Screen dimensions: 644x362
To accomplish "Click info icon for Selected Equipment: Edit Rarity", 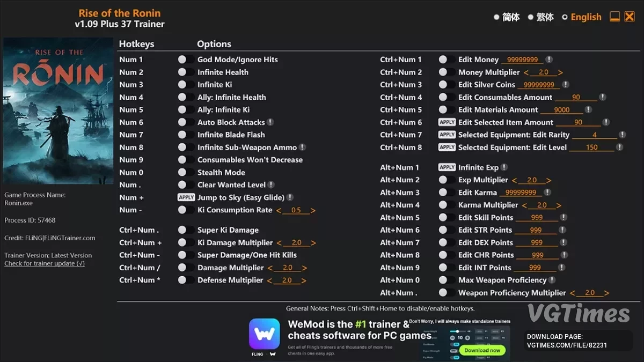I will coord(622,135).
